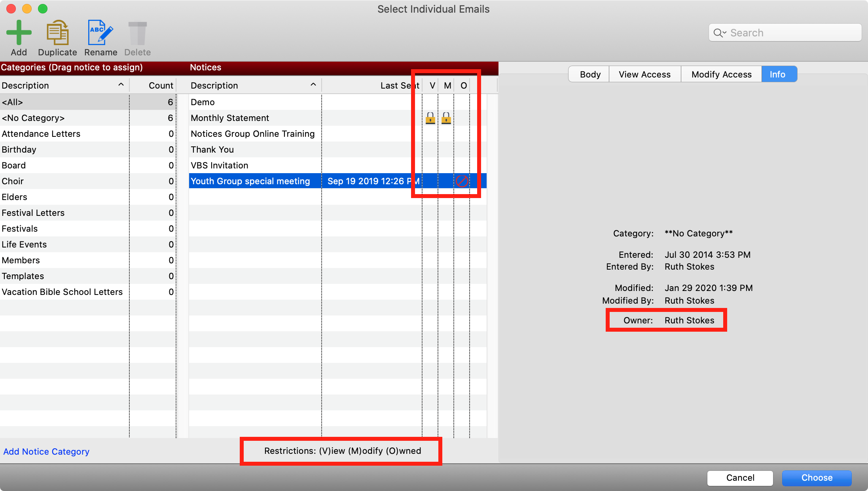Viewport: 868px width, 491px height.
Task: Open the View Access tab
Action: tap(644, 74)
